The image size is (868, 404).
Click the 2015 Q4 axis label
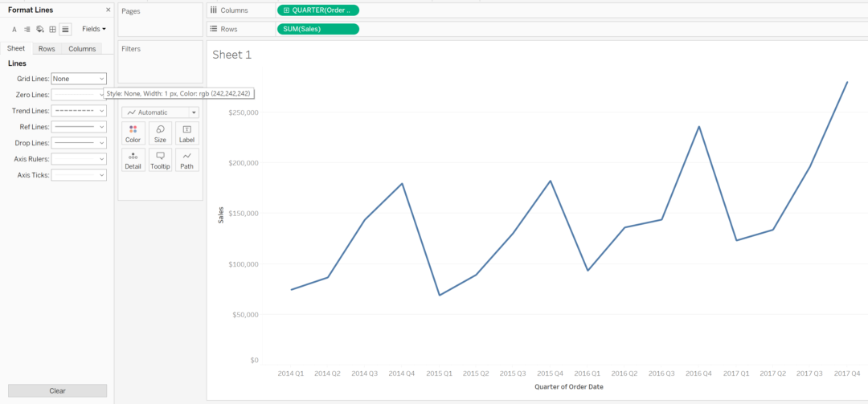tap(551, 373)
